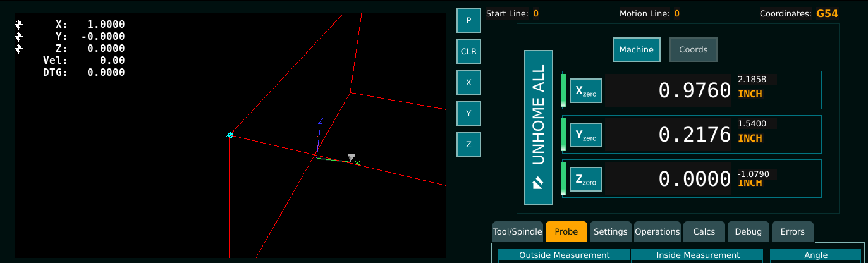The height and width of the screenshot is (263, 868).
Task: Click the X axis DRO value 0.9760
Action: coord(694,91)
